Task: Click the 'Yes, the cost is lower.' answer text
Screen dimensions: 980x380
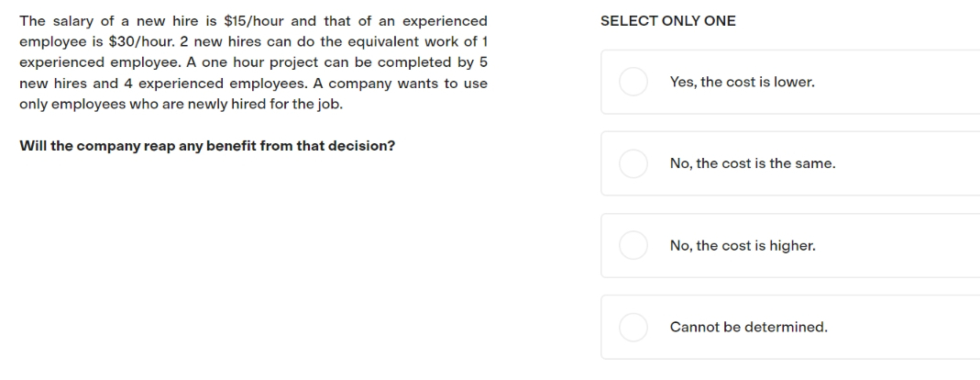Action: [742, 82]
